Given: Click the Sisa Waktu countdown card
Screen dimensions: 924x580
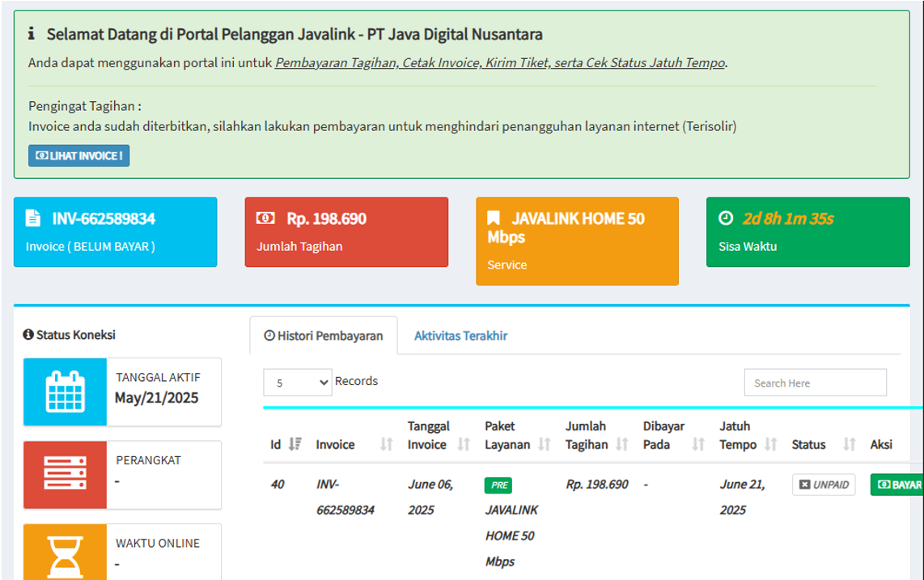Looking at the screenshot, I should pyautogui.click(x=808, y=232).
